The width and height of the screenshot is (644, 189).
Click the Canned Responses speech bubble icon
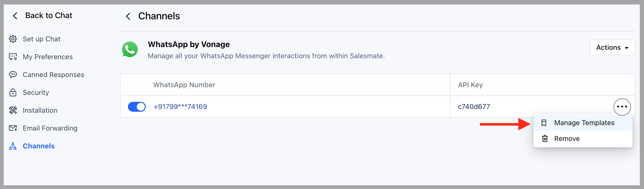pyautogui.click(x=13, y=74)
